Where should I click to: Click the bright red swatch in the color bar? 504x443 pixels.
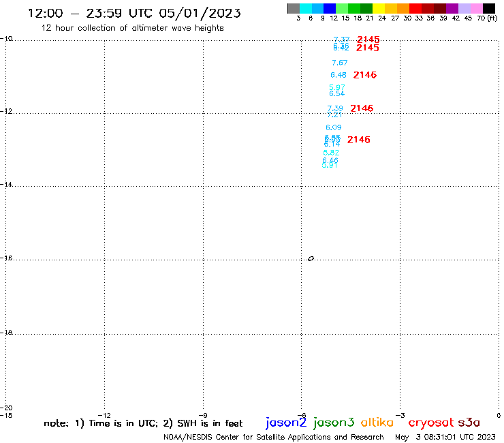pyautogui.click(x=415, y=8)
